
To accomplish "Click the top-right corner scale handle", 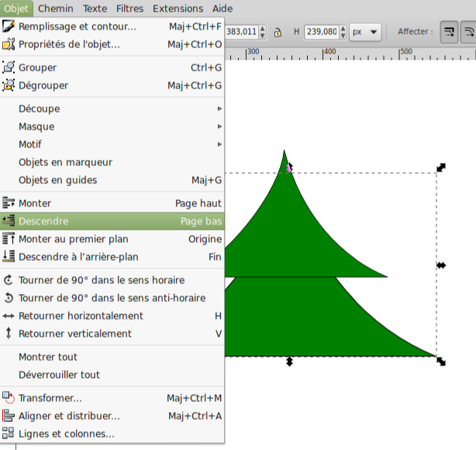I will tap(441, 168).
